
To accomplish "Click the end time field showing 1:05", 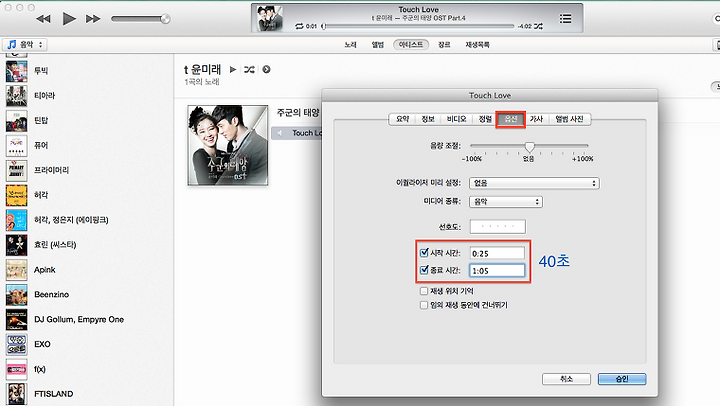I will (x=497, y=271).
